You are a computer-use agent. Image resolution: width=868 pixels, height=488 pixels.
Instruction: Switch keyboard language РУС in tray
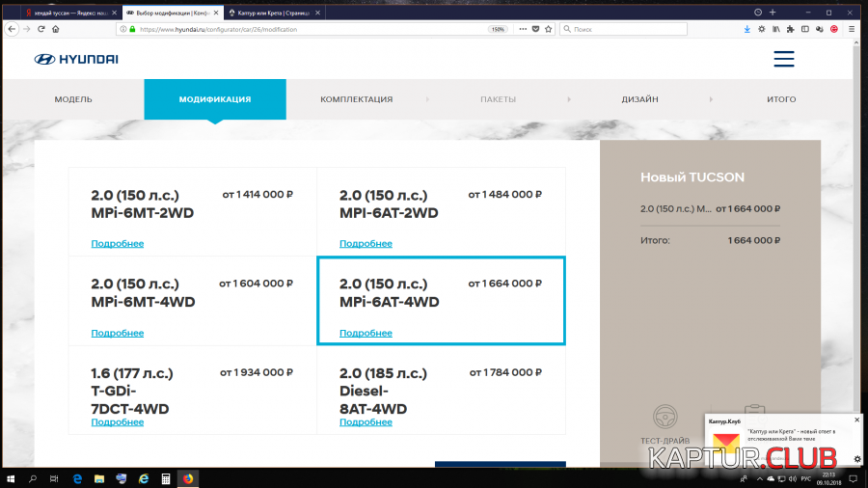806,478
